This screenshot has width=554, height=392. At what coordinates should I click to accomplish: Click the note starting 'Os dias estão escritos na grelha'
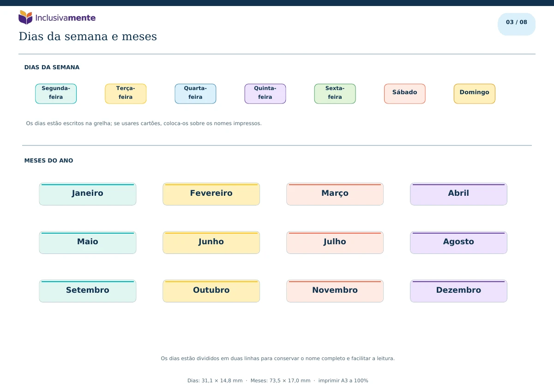[x=144, y=123]
